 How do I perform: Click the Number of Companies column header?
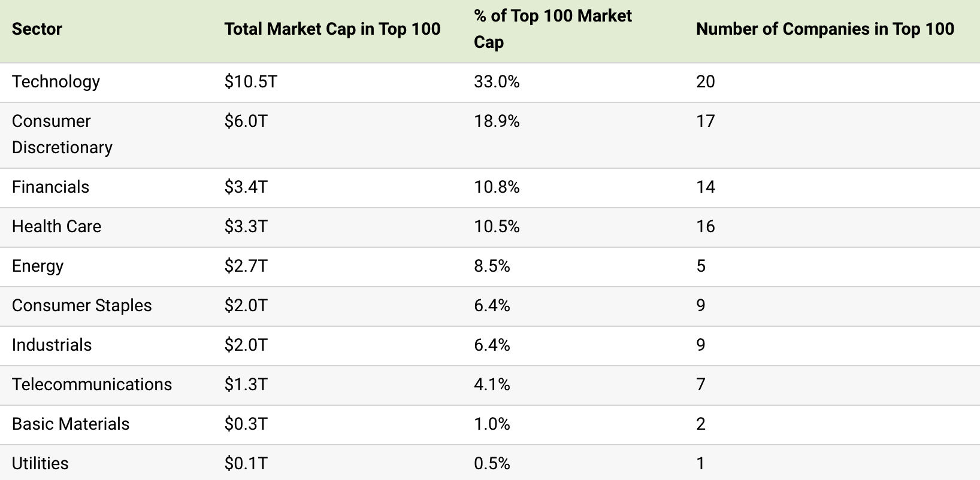[825, 29]
